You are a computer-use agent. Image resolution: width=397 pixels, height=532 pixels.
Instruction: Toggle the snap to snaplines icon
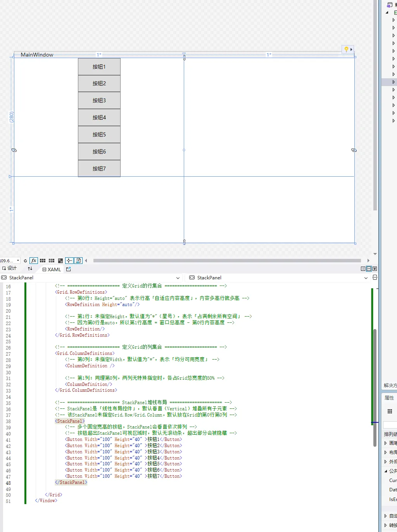[69, 261]
